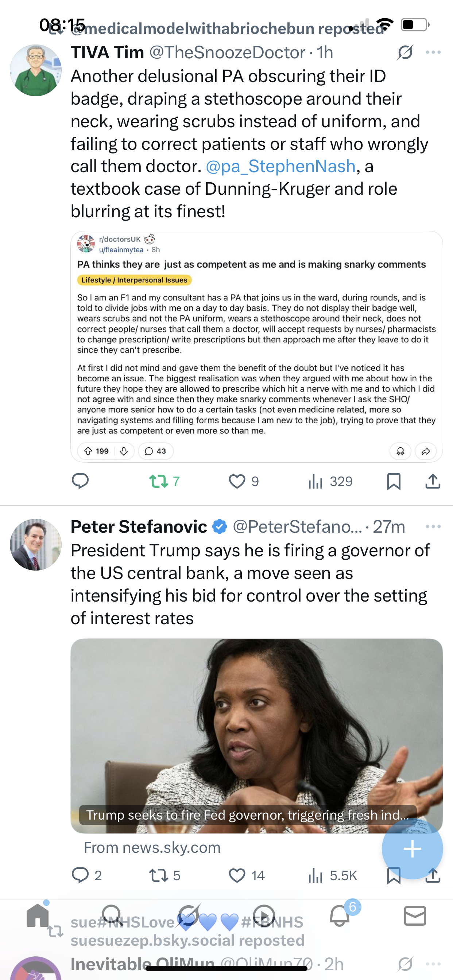Open the Messages envelope tab

(415, 916)
